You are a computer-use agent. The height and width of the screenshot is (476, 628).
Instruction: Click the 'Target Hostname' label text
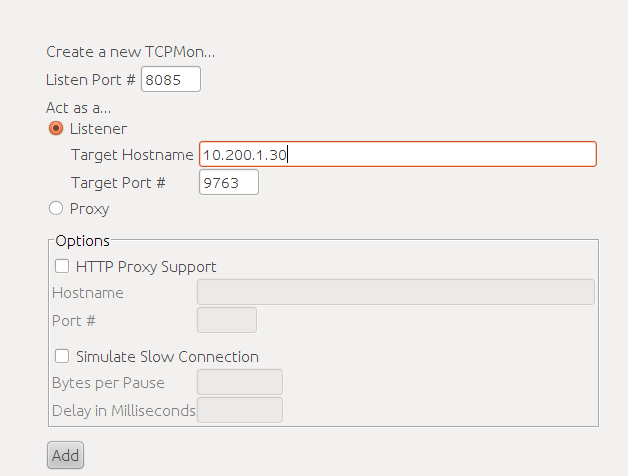[132, 155]
